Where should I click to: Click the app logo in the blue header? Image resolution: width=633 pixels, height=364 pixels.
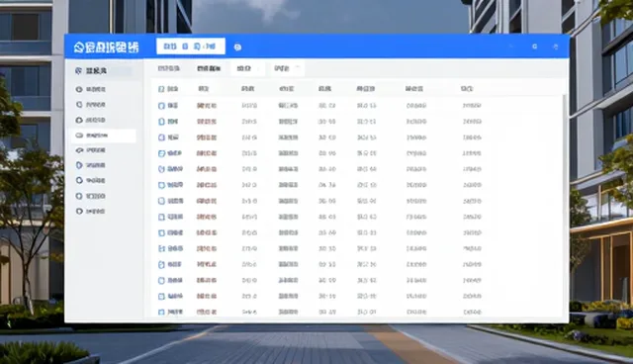(106, 47)
